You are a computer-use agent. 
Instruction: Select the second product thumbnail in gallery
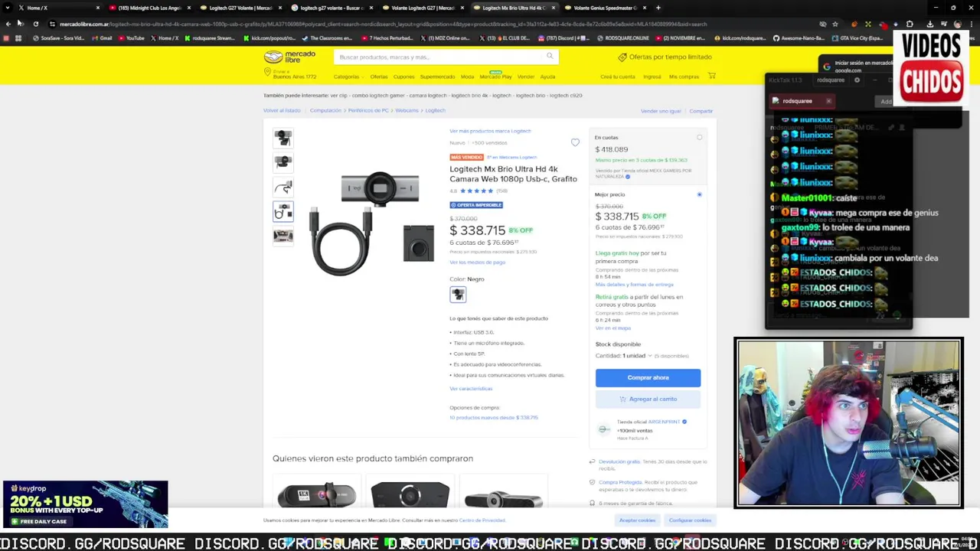(x=283, y=162)
